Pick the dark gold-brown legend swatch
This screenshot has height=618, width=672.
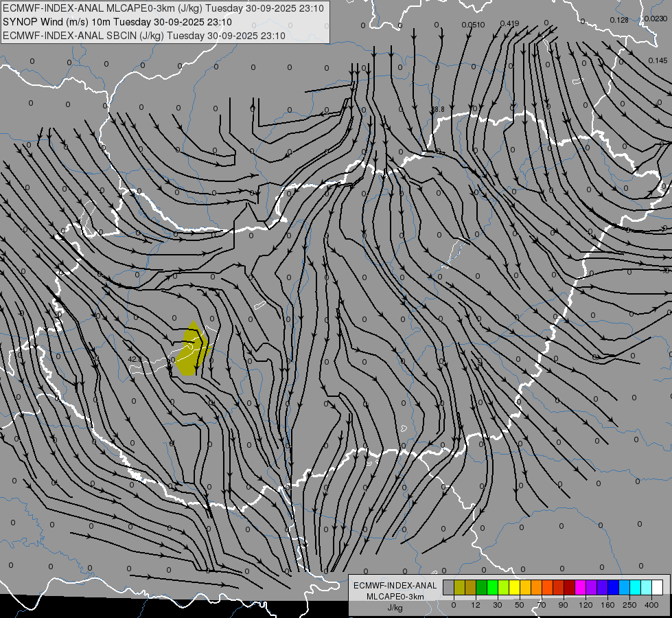471,587
